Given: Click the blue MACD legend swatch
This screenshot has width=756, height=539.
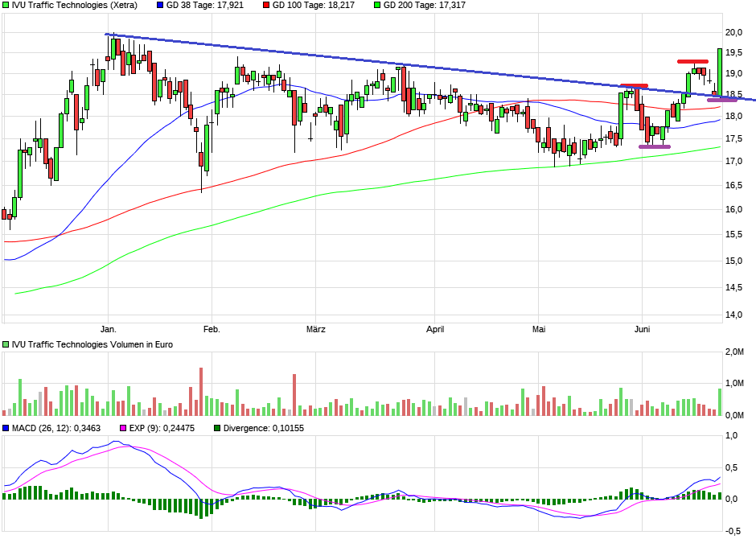Looking at the screenshot, I should pyautogui.click(x=6, y=428).
